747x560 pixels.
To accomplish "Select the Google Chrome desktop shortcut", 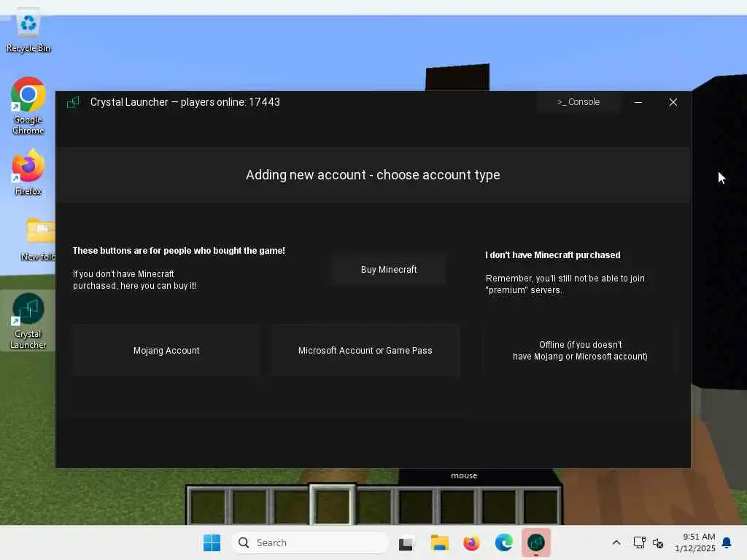I will click(28, 106).
